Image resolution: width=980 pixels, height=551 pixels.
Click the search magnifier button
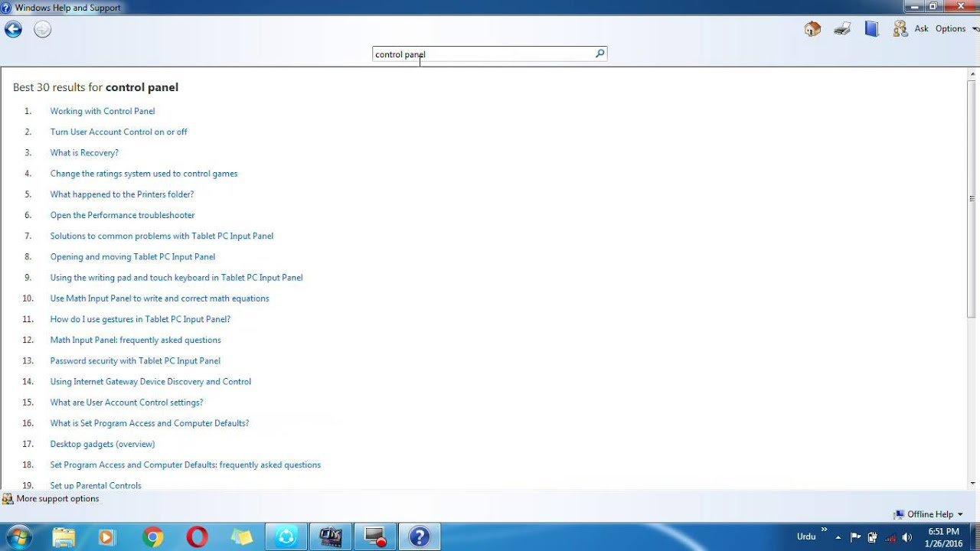pyautogui.click(x=599, y=54)
